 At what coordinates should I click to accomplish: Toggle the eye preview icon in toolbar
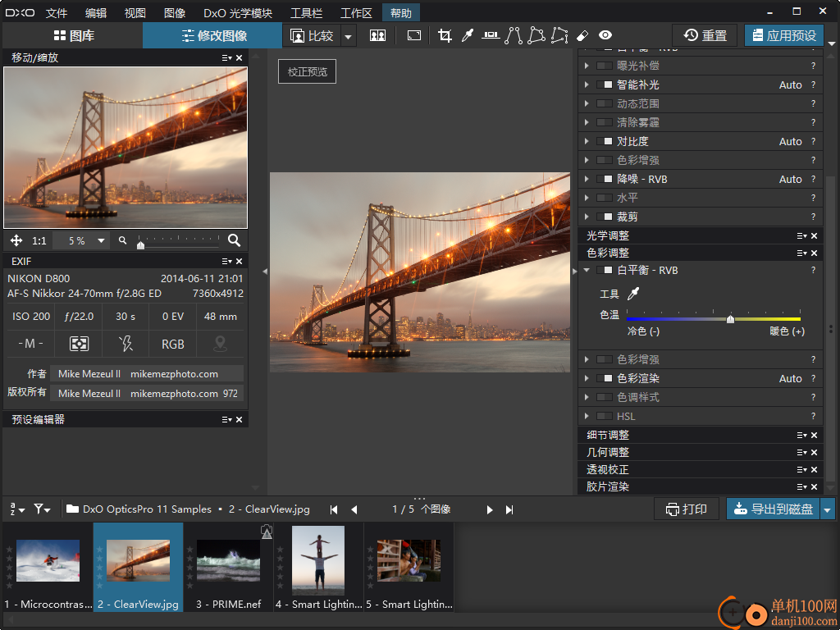click(x=605, y=35)
